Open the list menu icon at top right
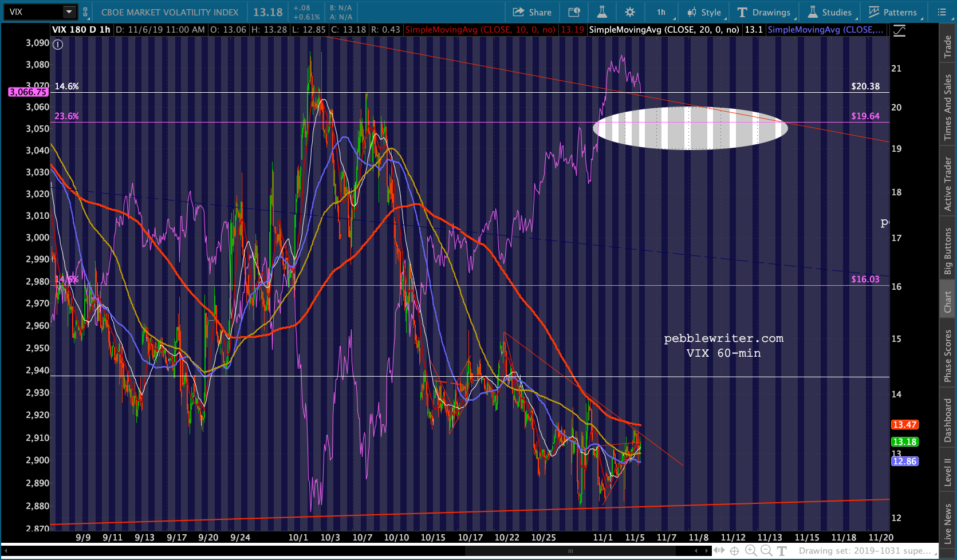The image size is (957, 560). (x=942, y=12)
